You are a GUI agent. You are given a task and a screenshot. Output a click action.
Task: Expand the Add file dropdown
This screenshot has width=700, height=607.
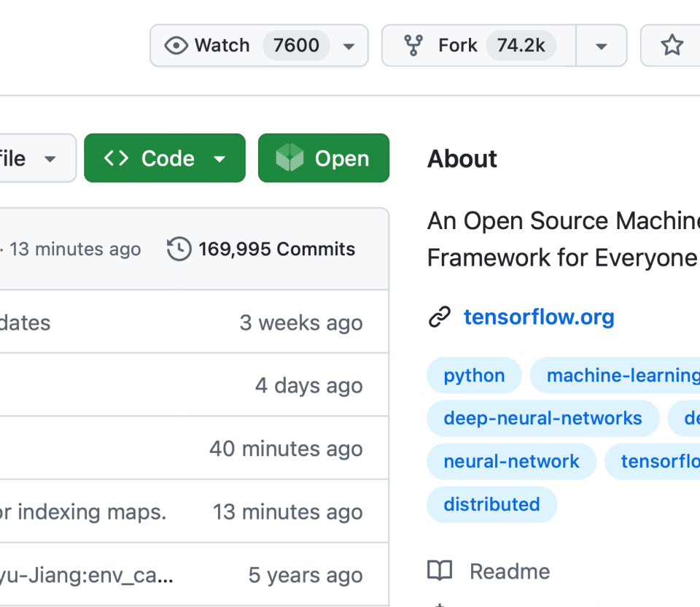click(x=50, y=158)
